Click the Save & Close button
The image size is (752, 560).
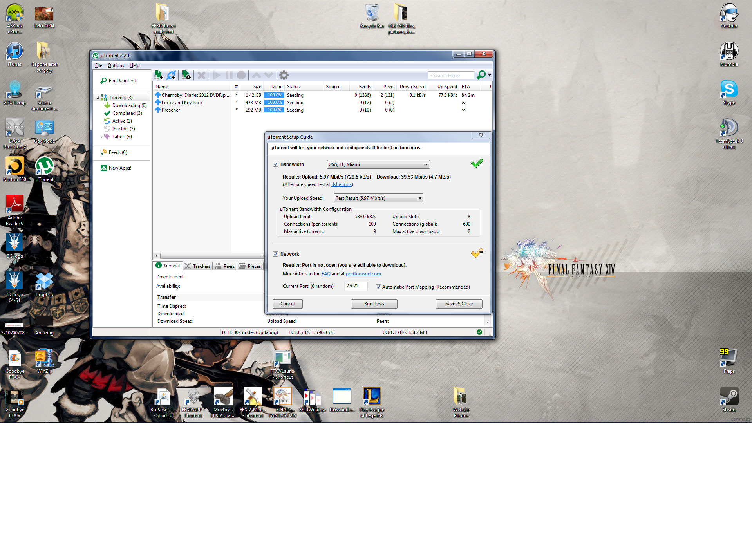[x=459, y=304]
